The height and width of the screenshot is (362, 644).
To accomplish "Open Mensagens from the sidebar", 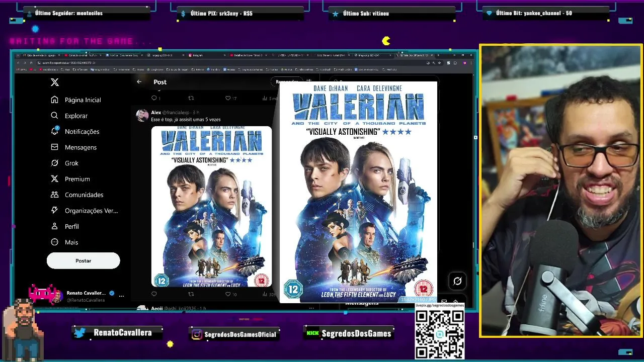I will (73, 147).
